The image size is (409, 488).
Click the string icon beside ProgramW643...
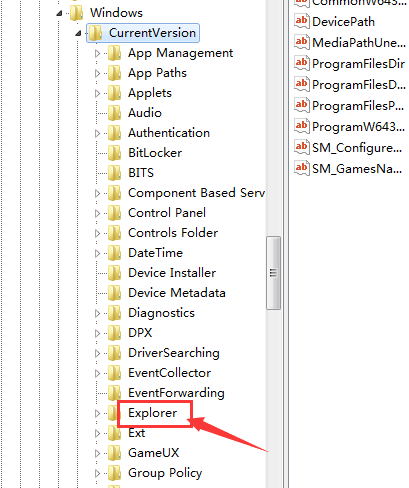point(302,126)
